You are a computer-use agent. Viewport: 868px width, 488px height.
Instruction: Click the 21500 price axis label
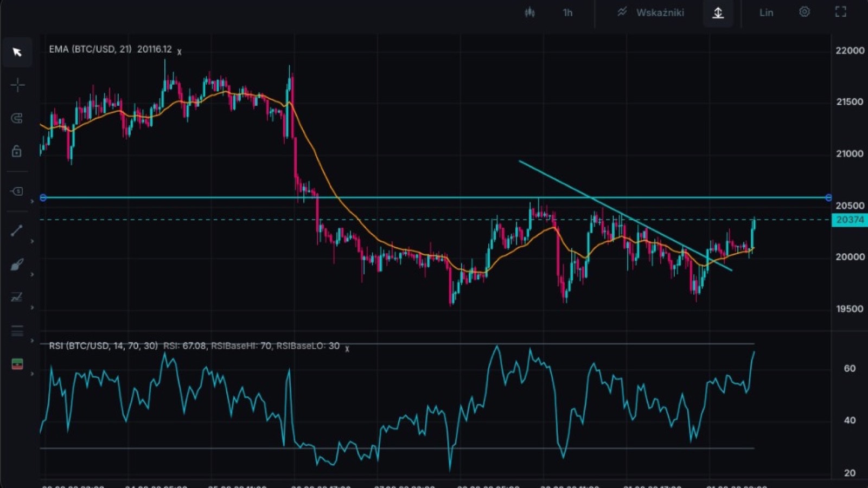click(x=850, y=102)
